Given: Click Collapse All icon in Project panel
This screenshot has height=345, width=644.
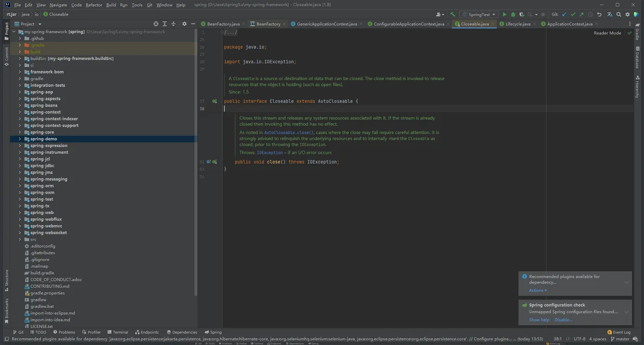Looking at the screenshot, I should [x=173, y=24].
